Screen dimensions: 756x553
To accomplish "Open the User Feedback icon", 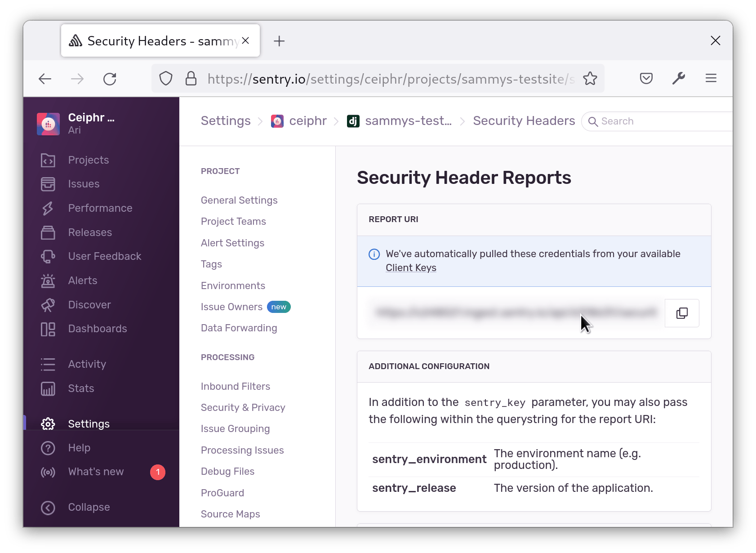I will click(x=48, y=256).
